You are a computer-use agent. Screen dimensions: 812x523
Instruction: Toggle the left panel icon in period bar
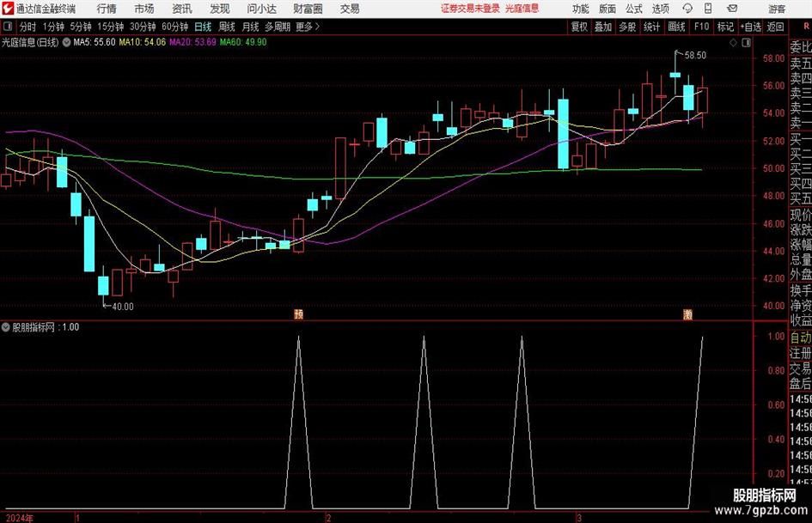[8, 27]
